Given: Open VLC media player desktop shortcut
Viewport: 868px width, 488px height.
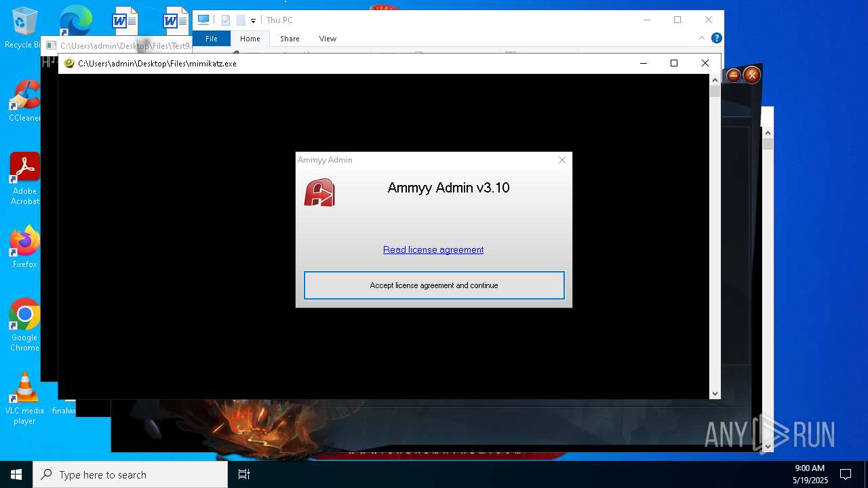Looking at the screenshot, I should tap(24, 399).
